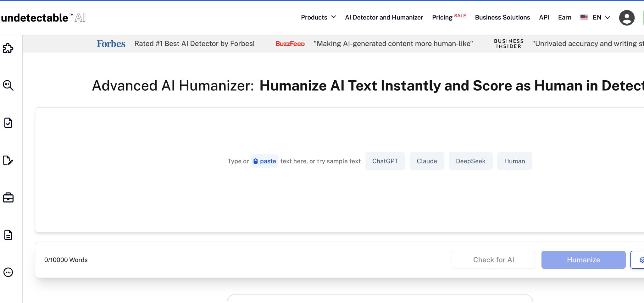Select the Claude sample text option

click(x=427, y=161)
